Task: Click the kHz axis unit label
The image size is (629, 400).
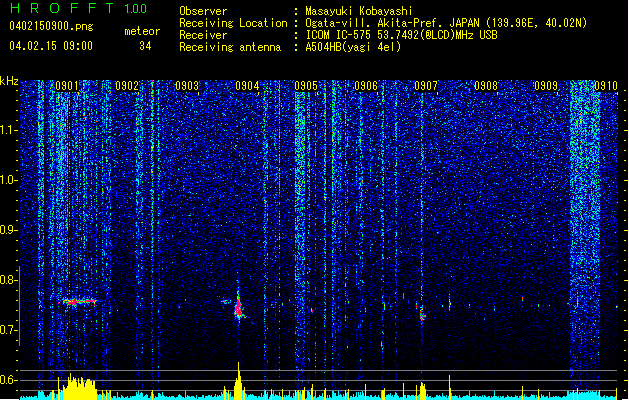Action: pyautogui.click(x=9, y=81)
